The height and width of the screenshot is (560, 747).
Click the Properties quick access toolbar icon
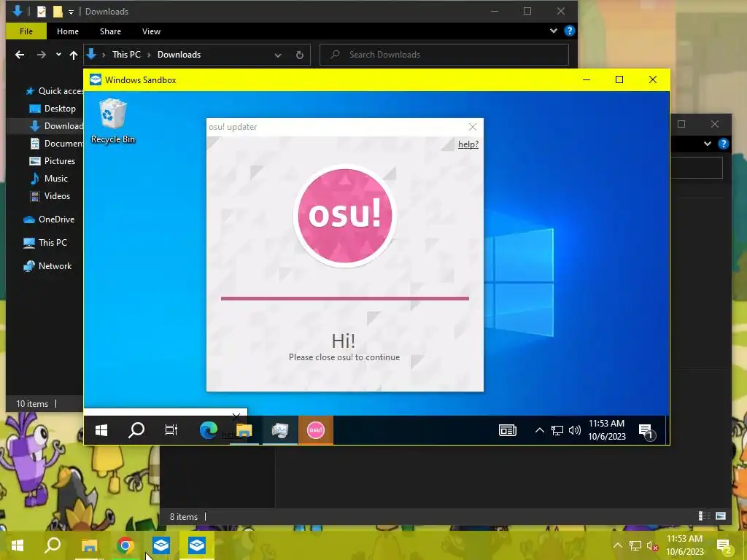click(x=42, y=12)
